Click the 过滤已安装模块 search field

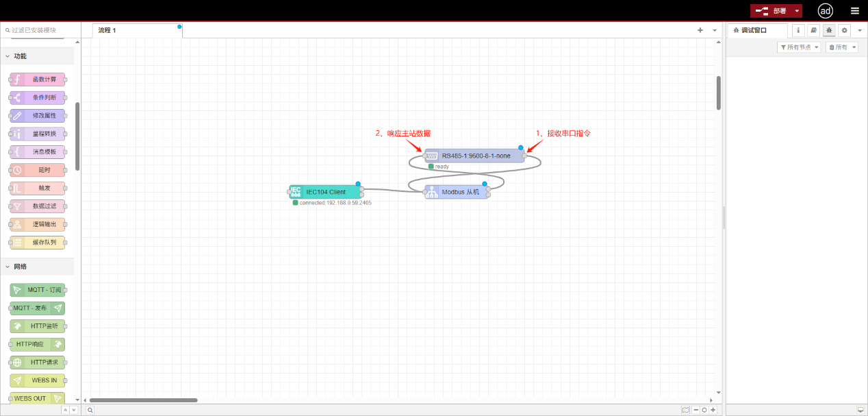40,30
